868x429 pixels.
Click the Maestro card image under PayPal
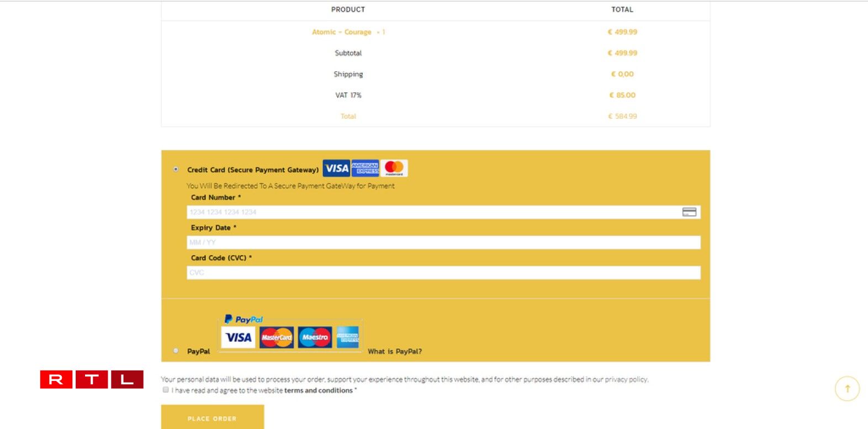click(315, 337)
